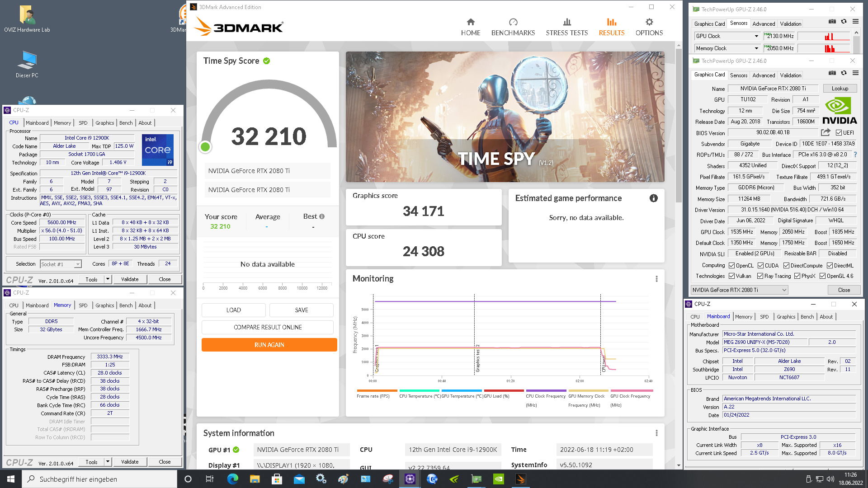Click the Time Spy benchmark banner image
868x488 pixels.
coord(505,117)
